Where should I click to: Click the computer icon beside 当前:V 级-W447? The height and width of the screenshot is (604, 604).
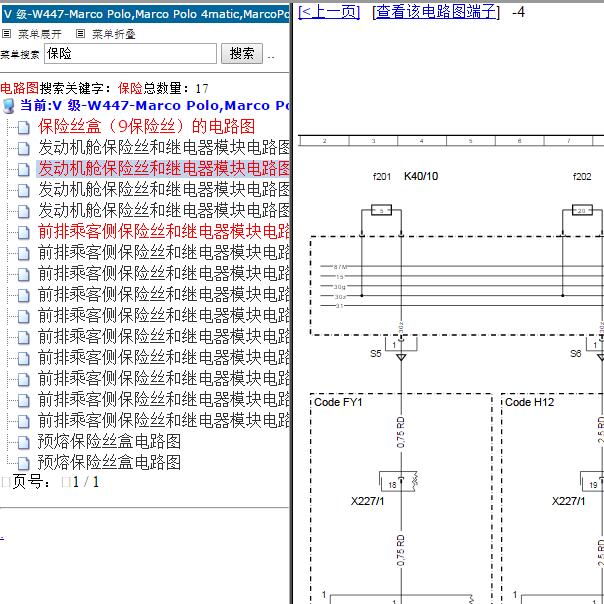click(8, 106)
